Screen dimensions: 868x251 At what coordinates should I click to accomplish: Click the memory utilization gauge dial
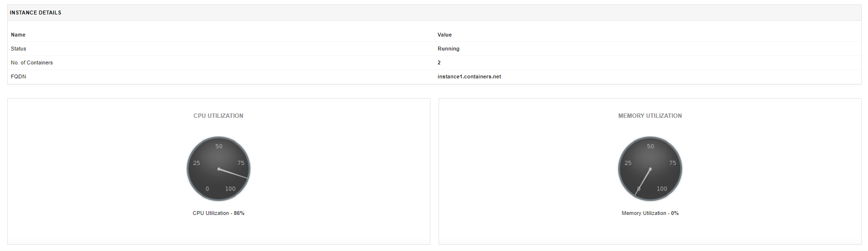[650, 169]
